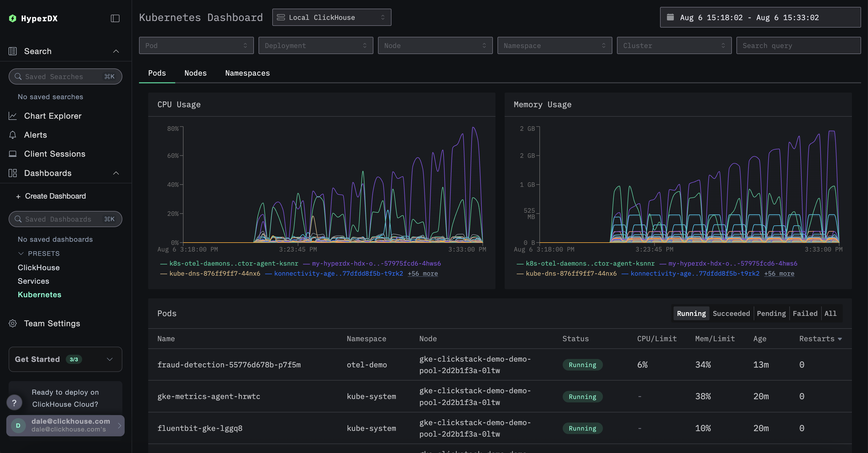
Task: Open Alerts via the bell icon
Action: [13, 135]
